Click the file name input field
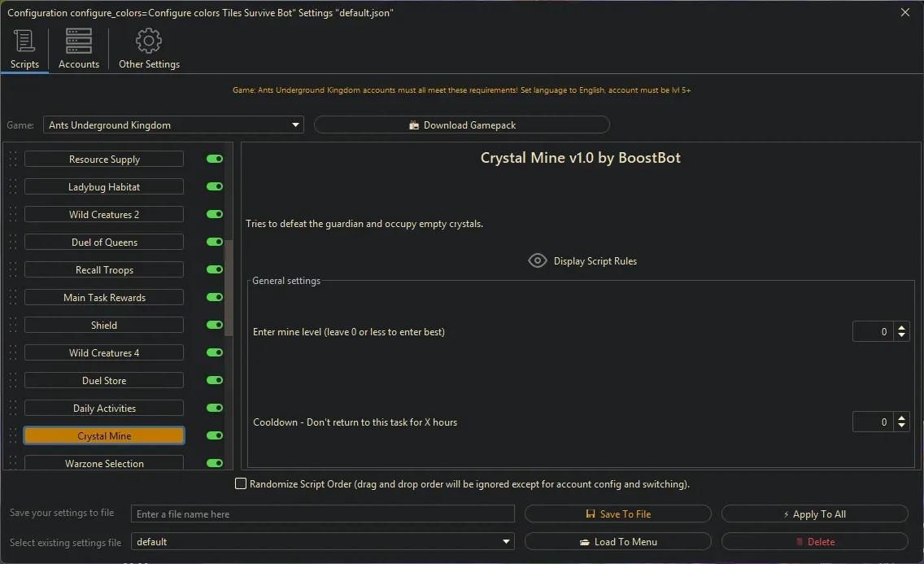The width and height of the screenshot is (924, 564). [323, 514]
